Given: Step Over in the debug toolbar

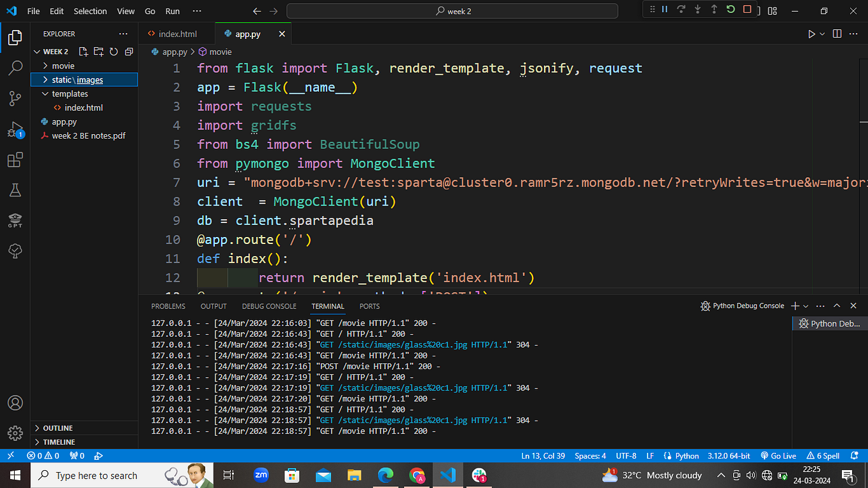Looking at the screenshot, I should pyautogui.click(x=681, y=10).
